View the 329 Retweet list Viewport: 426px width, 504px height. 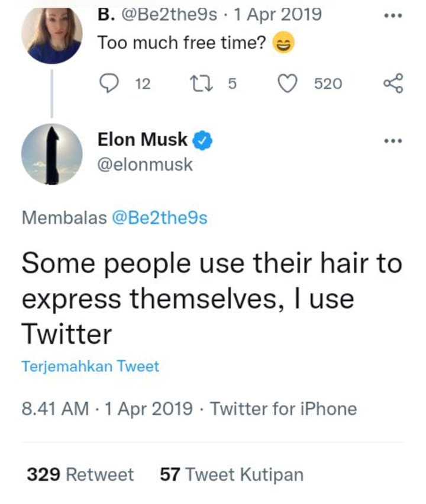(80, 474)
